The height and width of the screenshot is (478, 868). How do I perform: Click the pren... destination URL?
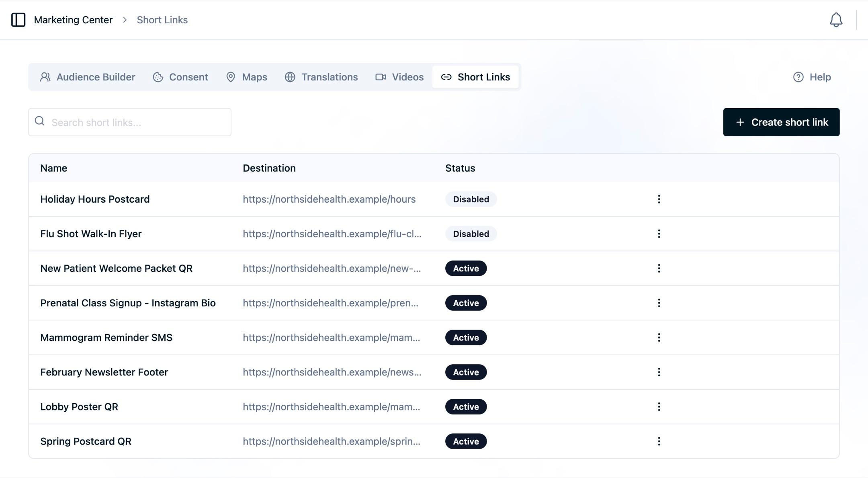[x=331, y=303]
